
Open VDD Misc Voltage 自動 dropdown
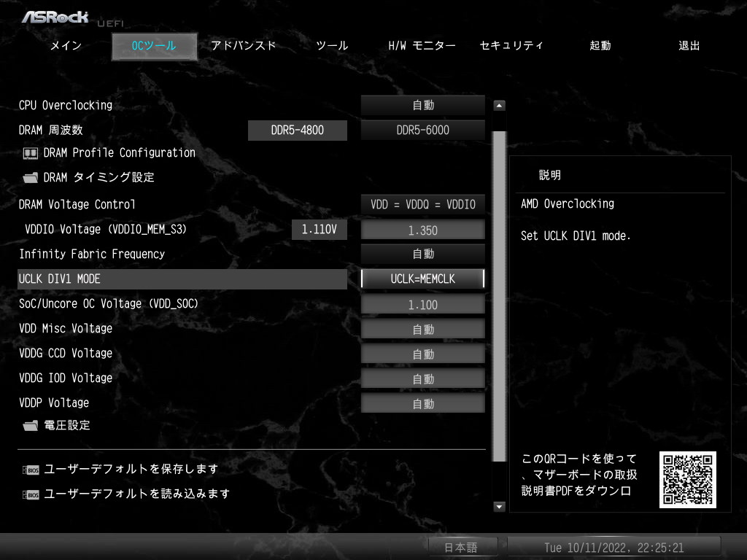(x=423, y=329)
